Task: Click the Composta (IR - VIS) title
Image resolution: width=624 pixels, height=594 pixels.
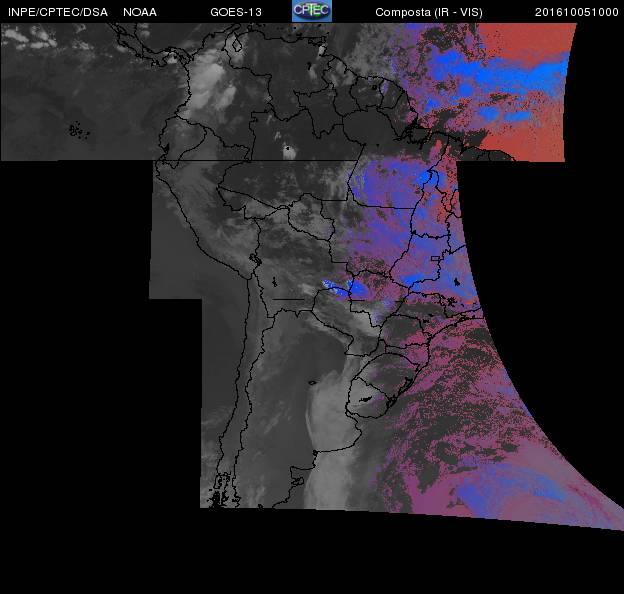Action: tap(424, 12)
